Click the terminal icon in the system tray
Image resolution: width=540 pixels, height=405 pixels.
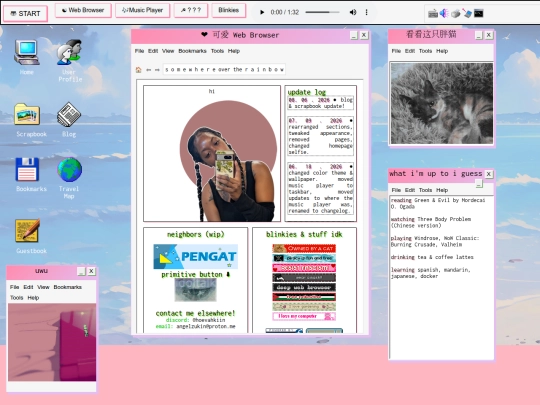(479, 13)
